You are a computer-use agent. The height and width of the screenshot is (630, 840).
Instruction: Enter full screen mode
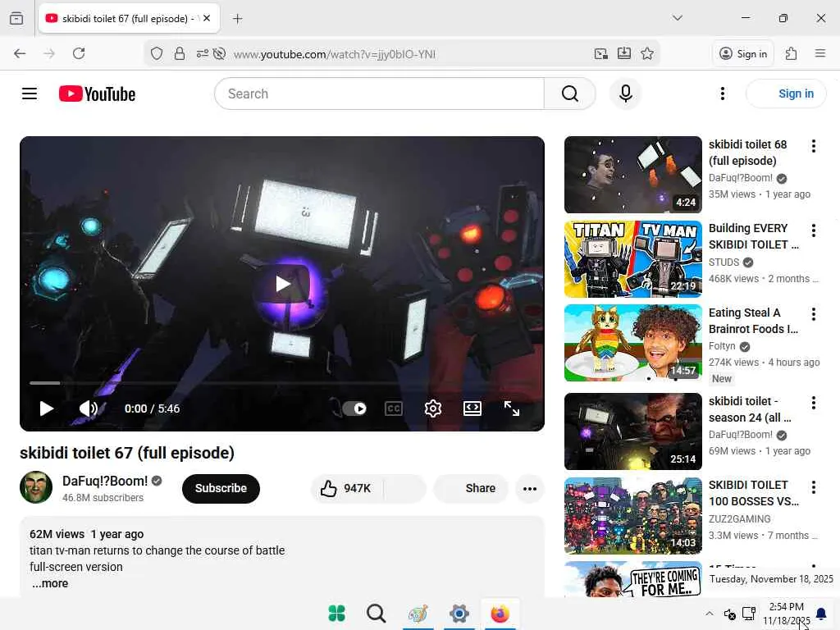tap(512, 409)
